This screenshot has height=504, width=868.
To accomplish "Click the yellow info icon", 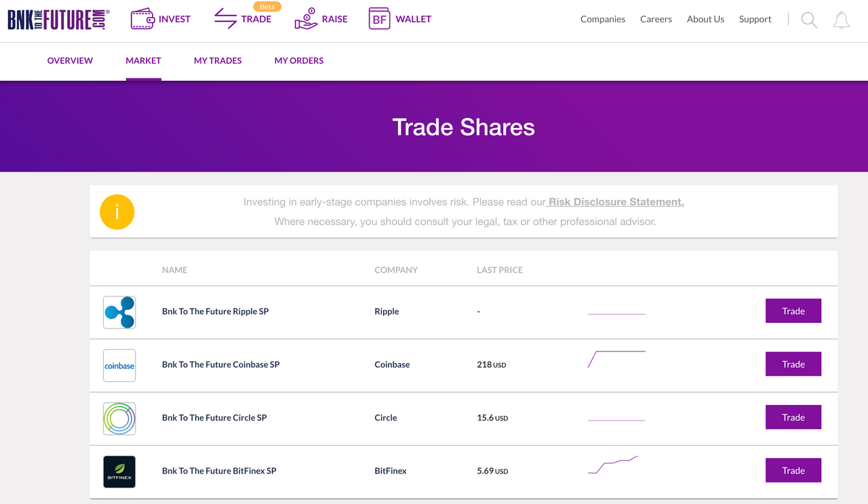I will tap(117, 212).
